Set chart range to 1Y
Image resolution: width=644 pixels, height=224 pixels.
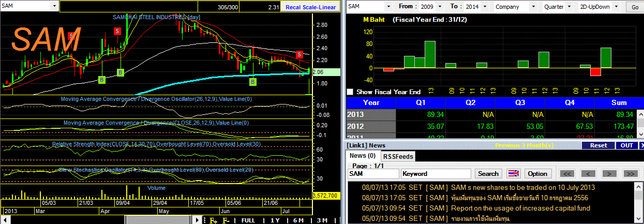(x=275, y=220)
